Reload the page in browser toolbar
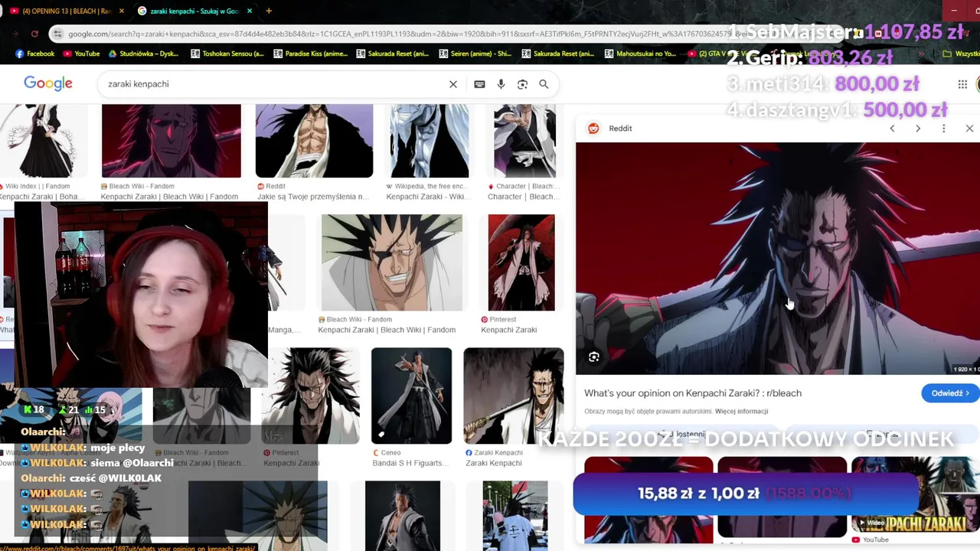 [x=34, y=34]
